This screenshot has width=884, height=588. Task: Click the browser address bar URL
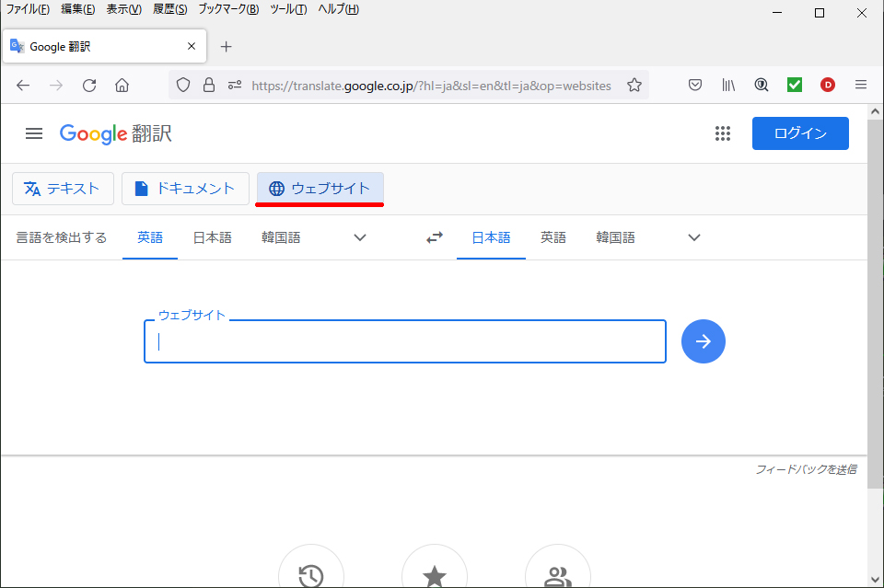(431, 86)
